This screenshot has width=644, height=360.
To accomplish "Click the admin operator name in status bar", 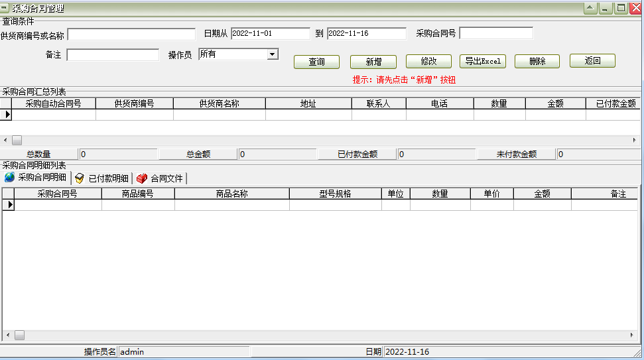I will click(132, 352).
